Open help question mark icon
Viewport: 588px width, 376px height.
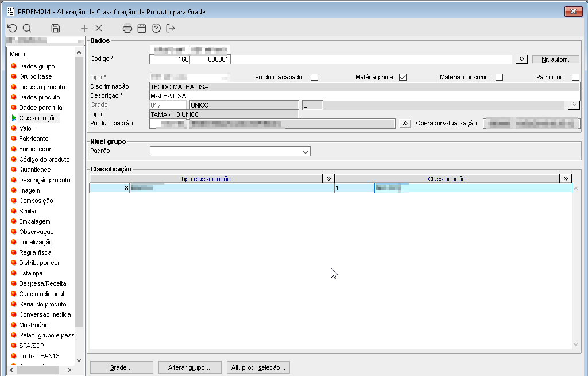tap(156, 28)
